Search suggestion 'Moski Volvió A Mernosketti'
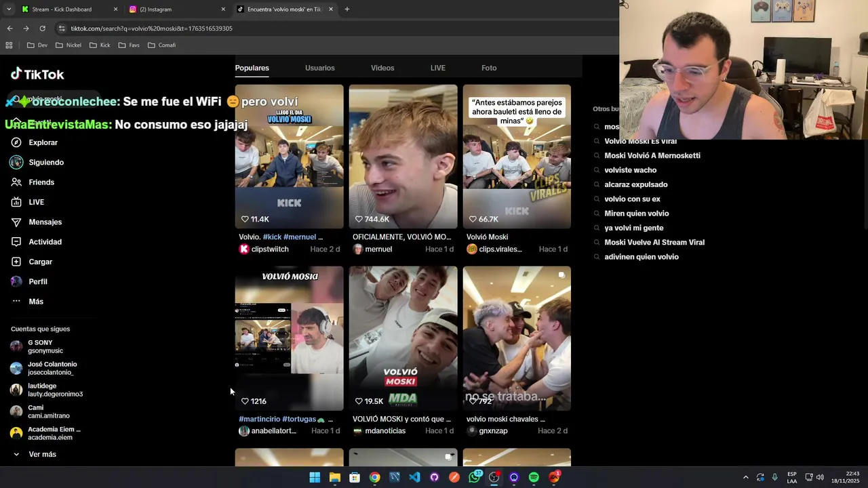Screen dimensions: 868x488 click(652, 156)
